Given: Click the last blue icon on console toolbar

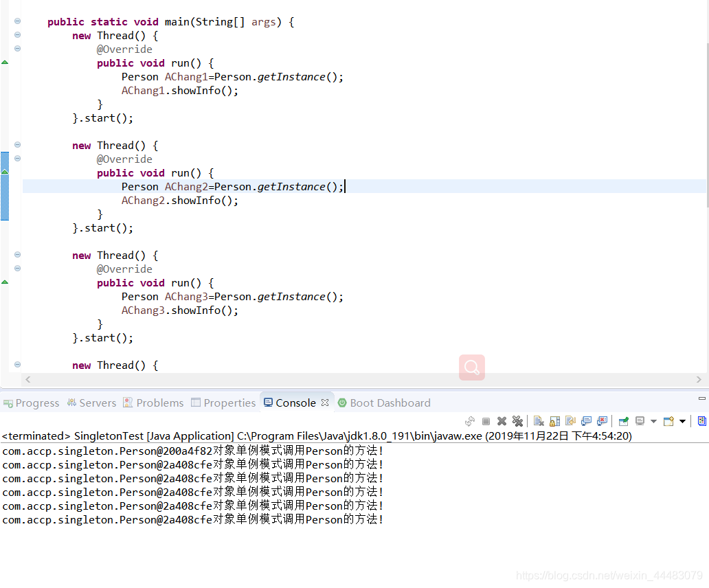Looking at the screenshot, I should tap(701, 421).
